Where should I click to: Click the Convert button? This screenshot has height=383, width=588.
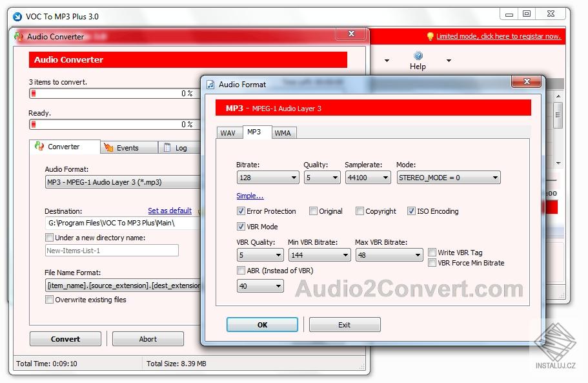tap(65, 338)
